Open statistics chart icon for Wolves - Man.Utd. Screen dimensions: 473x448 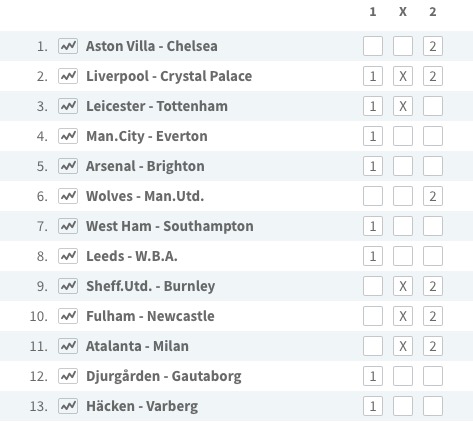coord(68,196)
